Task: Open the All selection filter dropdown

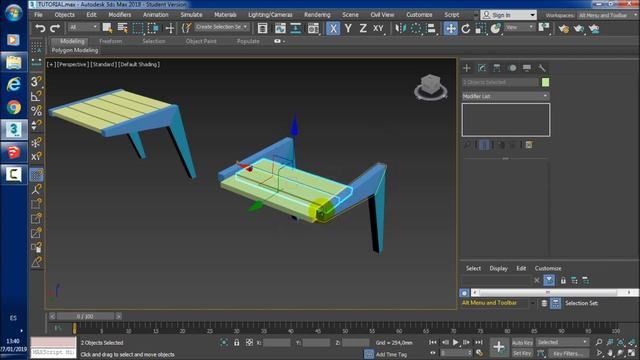Action: point(83,27)
